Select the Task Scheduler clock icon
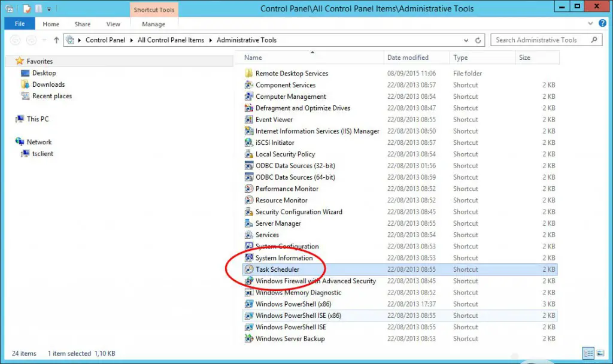The height and width of the screenshot is (364, 613). click(248, 269)
